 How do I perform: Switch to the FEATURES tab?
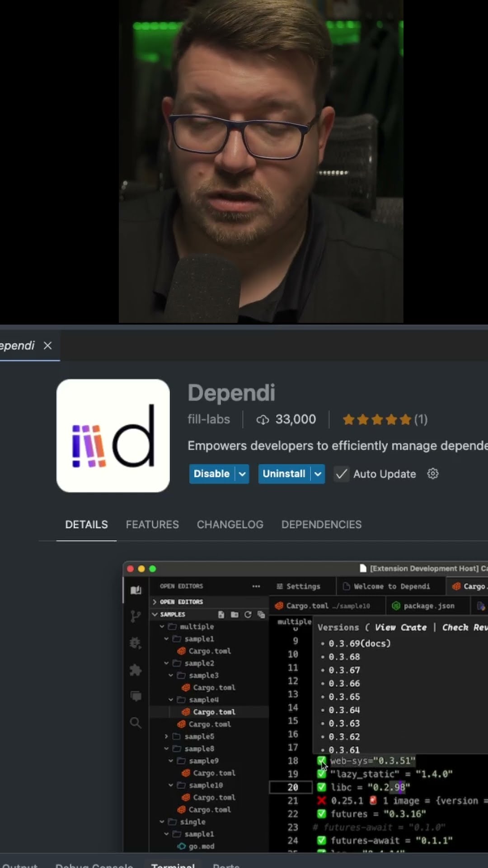tap(152, 524)
